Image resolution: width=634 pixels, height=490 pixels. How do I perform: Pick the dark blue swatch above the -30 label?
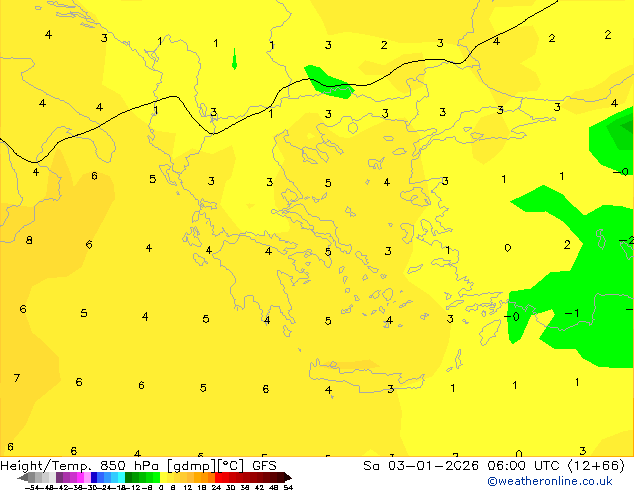(x=94, y=478)
